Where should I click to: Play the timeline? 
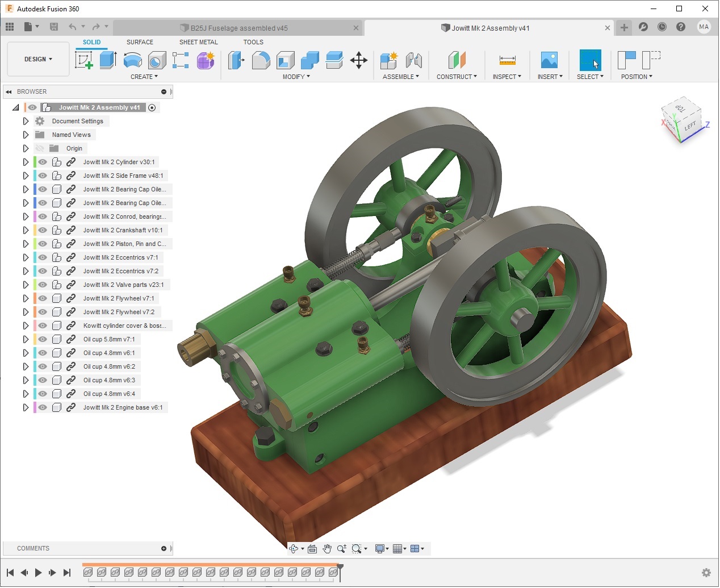pyautogui.click(x=39, y=573)
